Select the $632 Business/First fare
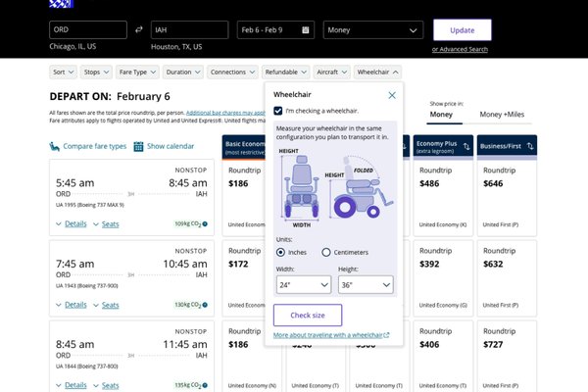Viewport: 588px width, 392px height. pyautogui.click(x=507, y=278)
